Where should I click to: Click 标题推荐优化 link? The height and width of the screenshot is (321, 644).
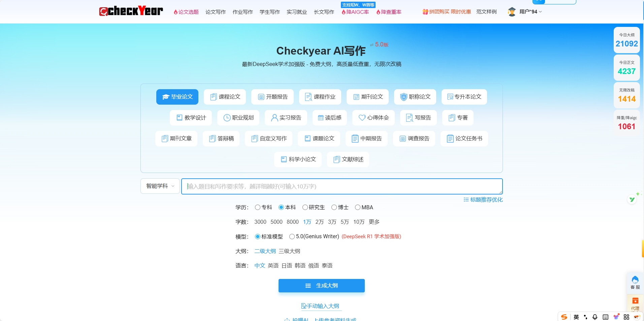pos(483,200)
